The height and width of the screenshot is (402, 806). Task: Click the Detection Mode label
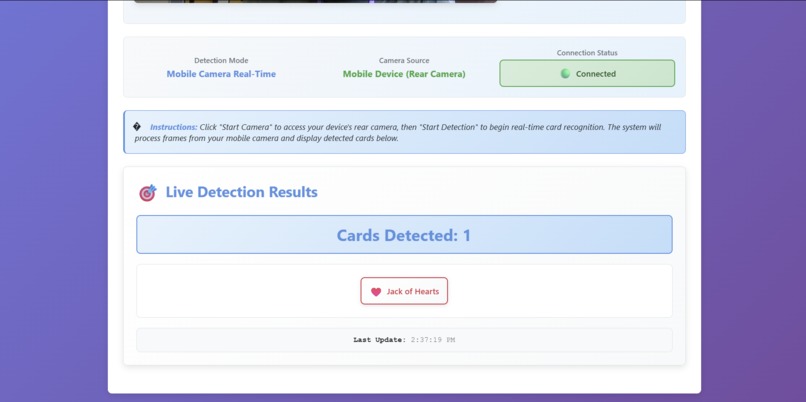point(221,61)
